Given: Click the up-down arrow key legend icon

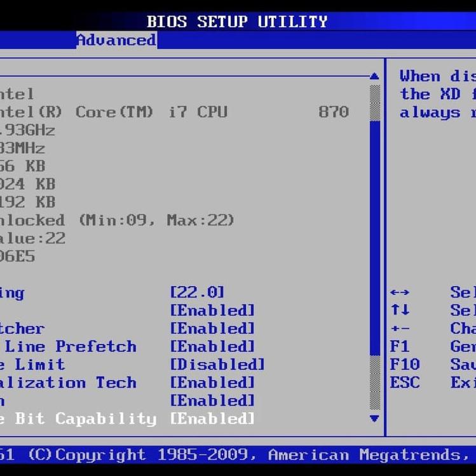Looking at the screenshot, I should coord(400,311).
